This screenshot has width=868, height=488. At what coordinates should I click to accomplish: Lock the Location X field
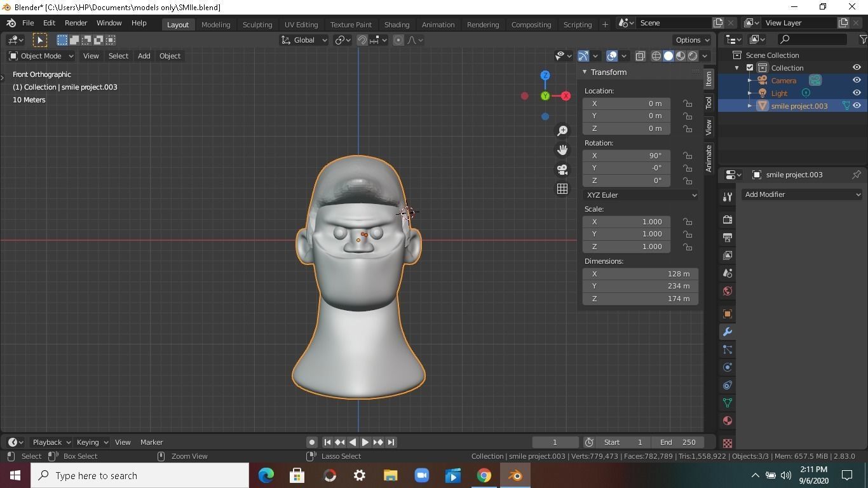click(687, 104)
